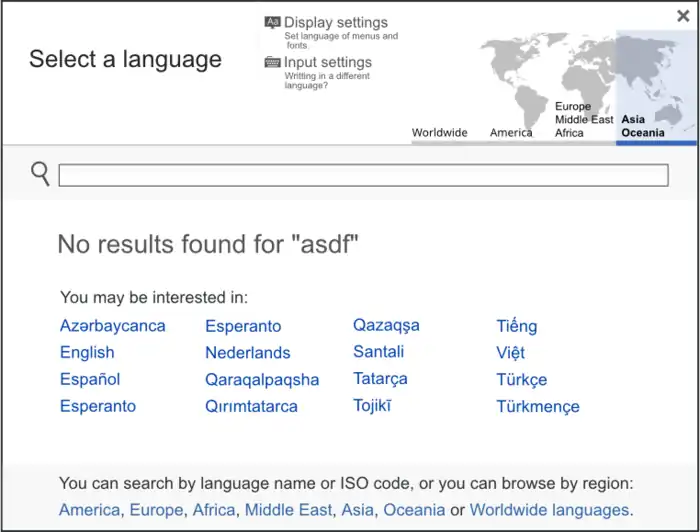
Task: Select Tatarça language
Action: [380, 379]
